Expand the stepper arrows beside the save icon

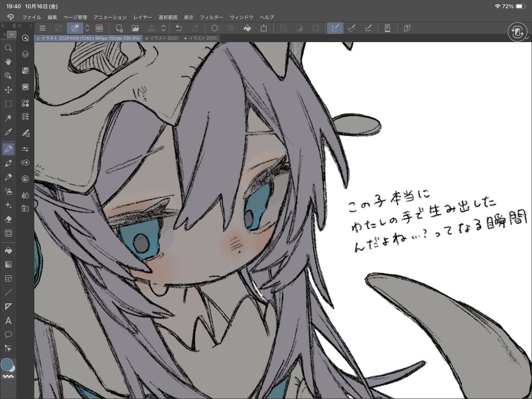[164, 28]
